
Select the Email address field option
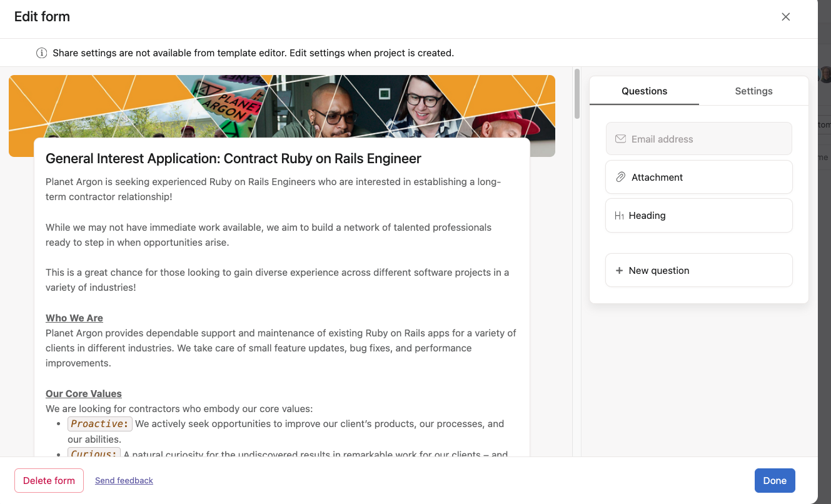[699, 139]
